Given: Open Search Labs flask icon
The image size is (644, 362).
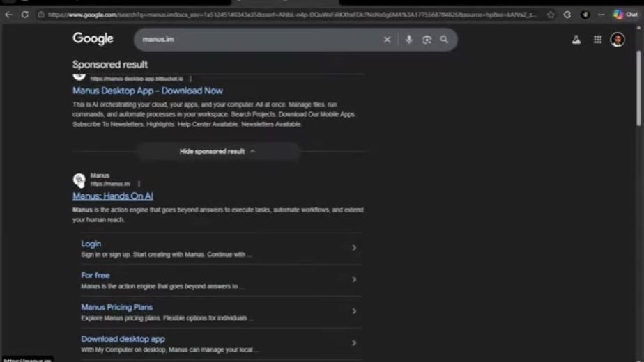Looking at the screenshot, I should coord(576,40).
